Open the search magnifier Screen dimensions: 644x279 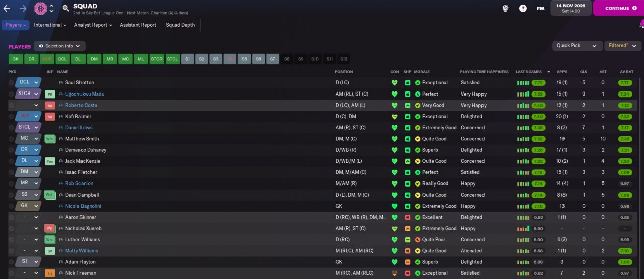point(66,8)
